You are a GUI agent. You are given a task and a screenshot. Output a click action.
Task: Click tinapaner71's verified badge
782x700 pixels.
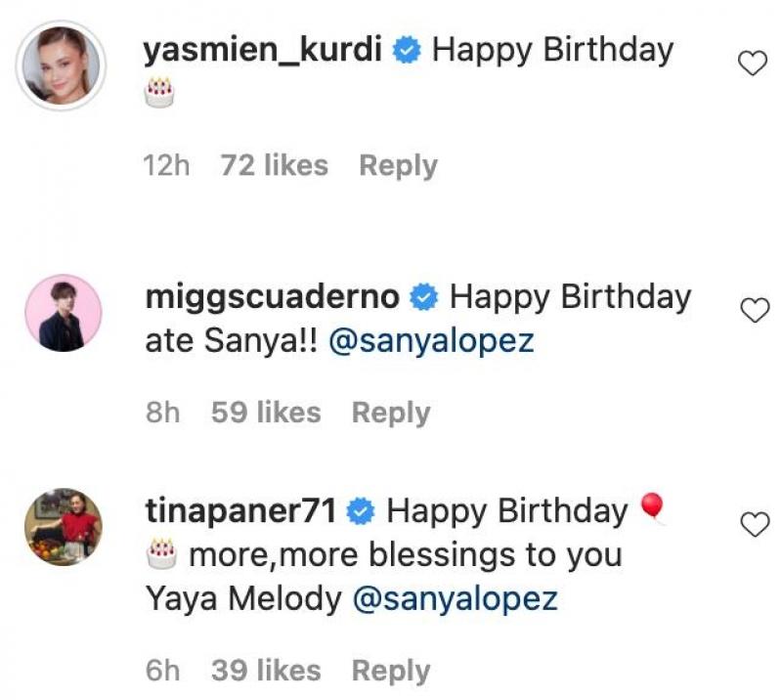(x=361, y=511)
